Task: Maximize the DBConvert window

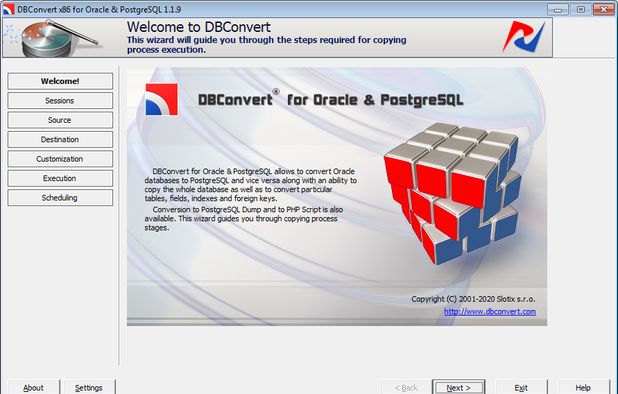Action: 581,9
